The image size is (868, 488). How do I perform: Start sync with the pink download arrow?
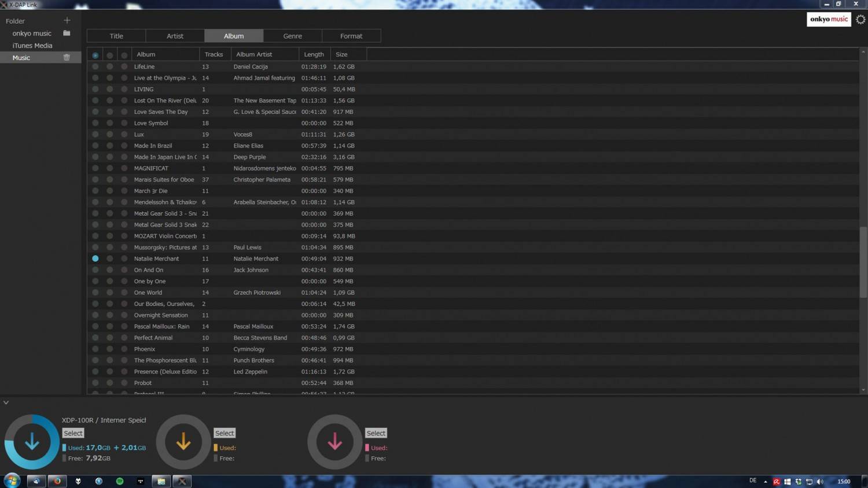[x=334, y=442]
